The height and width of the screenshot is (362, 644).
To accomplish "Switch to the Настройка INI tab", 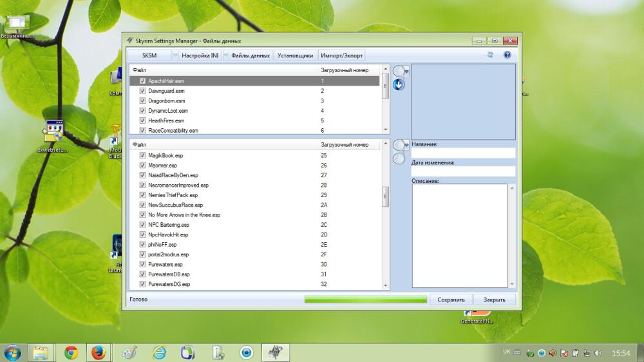I will (x=200, y=55).
